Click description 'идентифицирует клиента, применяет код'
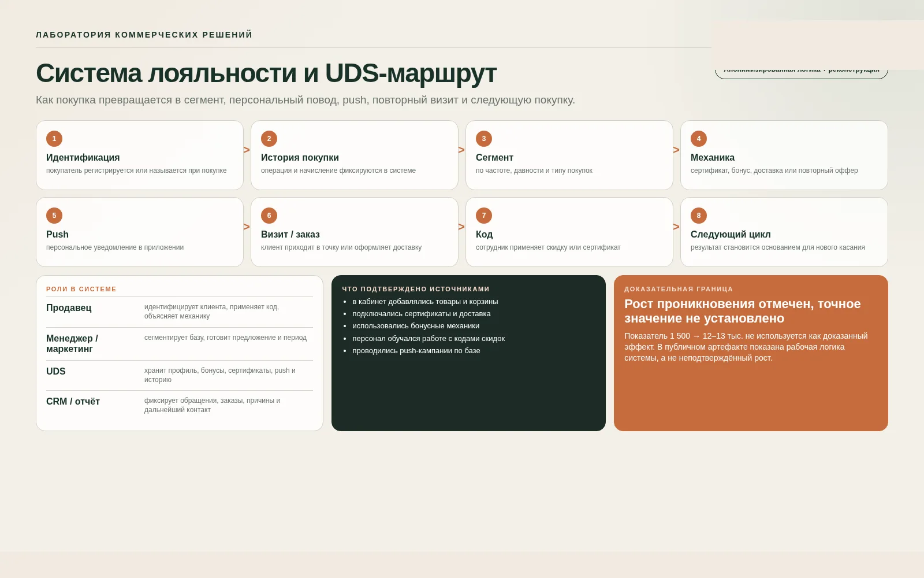This screenshot has height=578, width=924. click(211, 312)
